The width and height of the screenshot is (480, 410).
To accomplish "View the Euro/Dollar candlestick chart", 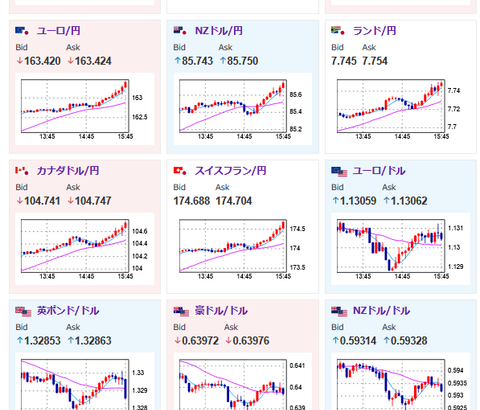I will pos(401,249).
